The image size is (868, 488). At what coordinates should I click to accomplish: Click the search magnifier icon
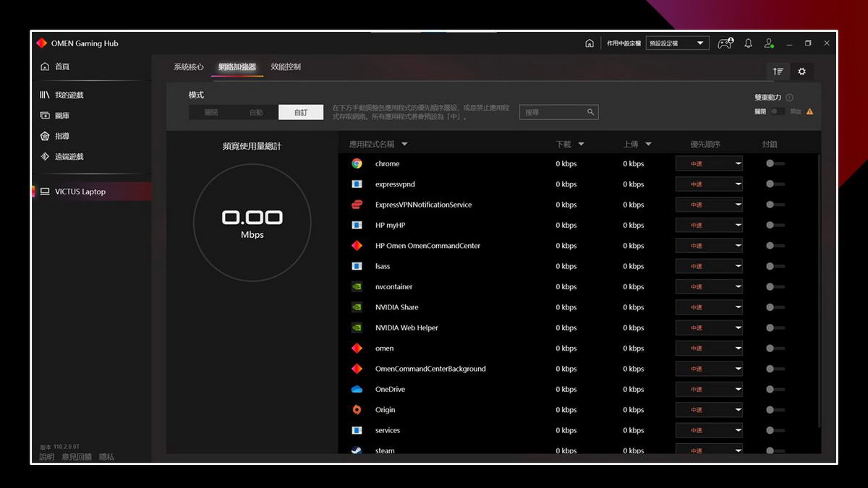590,112
